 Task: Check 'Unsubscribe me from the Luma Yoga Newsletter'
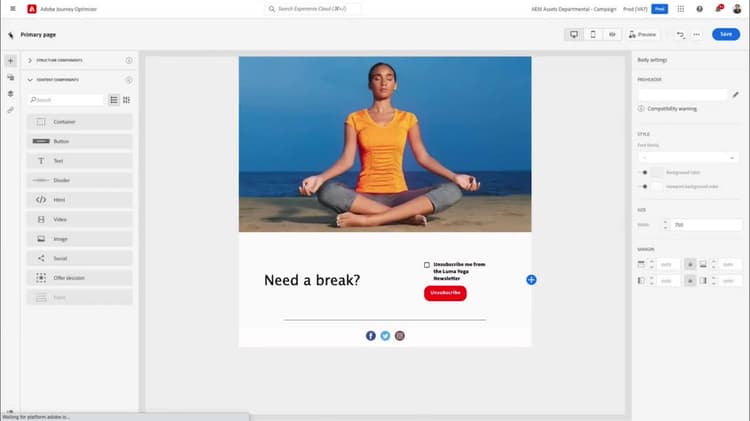[427, 265]
